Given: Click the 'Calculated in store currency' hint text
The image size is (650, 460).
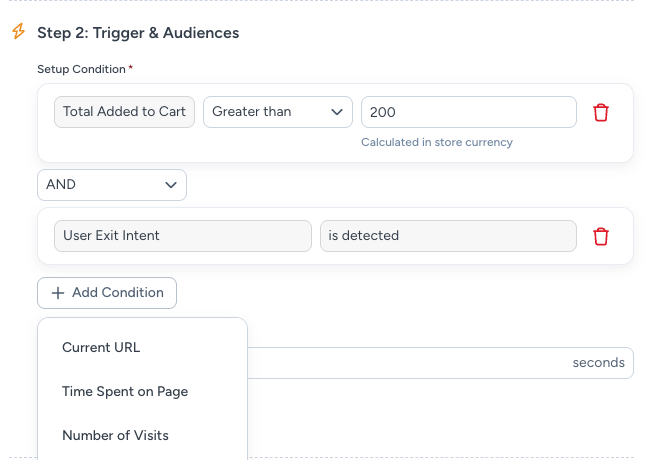Looking at the screenshot, I should 437,142.
